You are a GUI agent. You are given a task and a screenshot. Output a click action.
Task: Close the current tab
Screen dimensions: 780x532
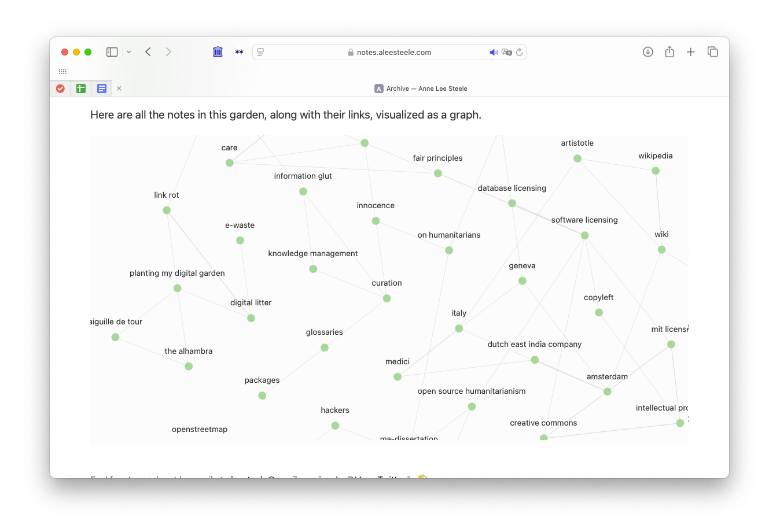point(119,88)
